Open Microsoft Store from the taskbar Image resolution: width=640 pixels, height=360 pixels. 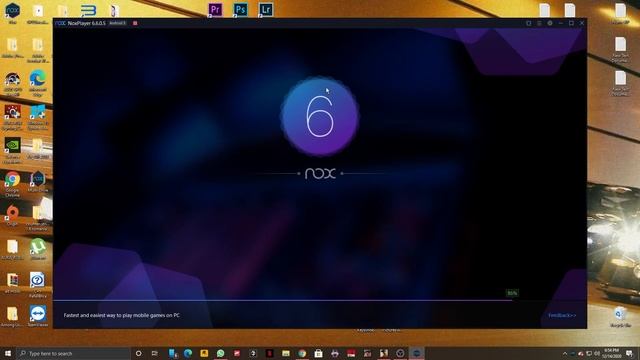[318, 353]
